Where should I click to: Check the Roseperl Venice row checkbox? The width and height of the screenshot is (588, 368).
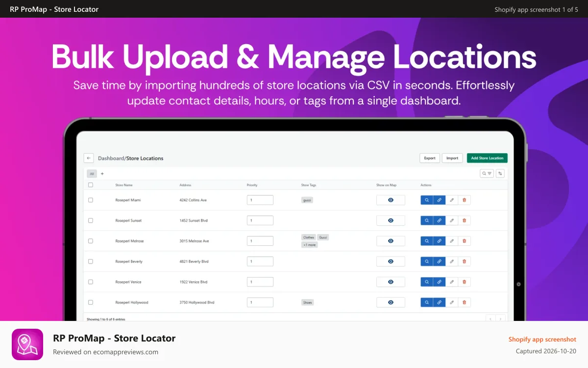[91, 282]
